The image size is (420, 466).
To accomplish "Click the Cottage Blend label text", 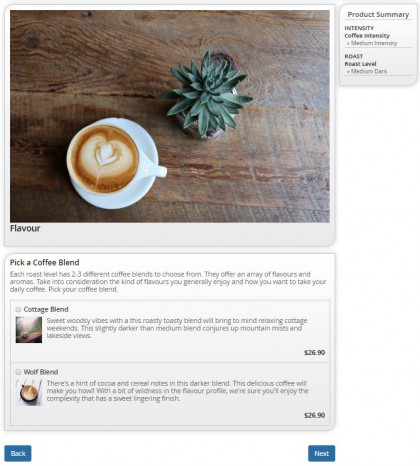I will (46, 309).
